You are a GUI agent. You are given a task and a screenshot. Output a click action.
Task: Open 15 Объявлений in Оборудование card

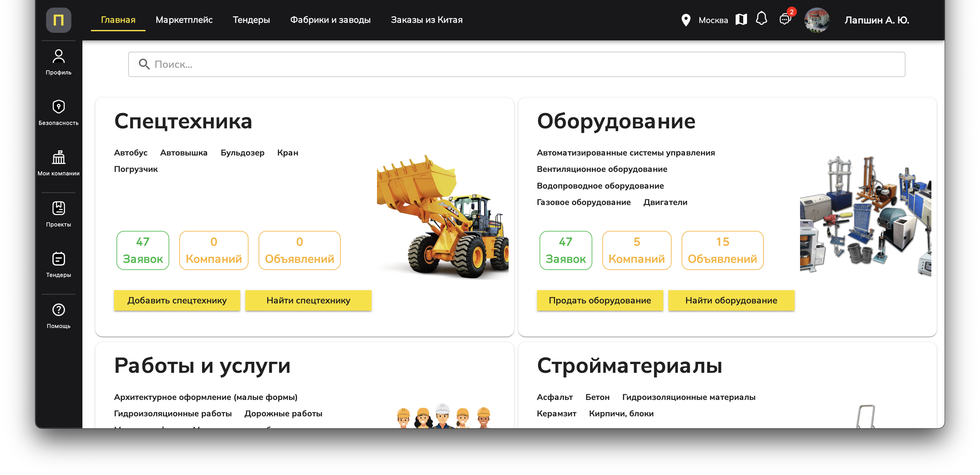pyautogui.click(x=722, y=250)
